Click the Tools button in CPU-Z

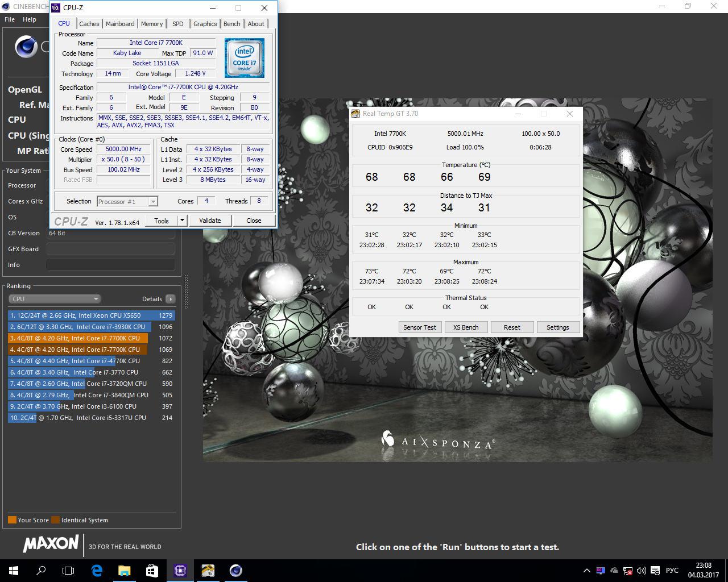162,221
